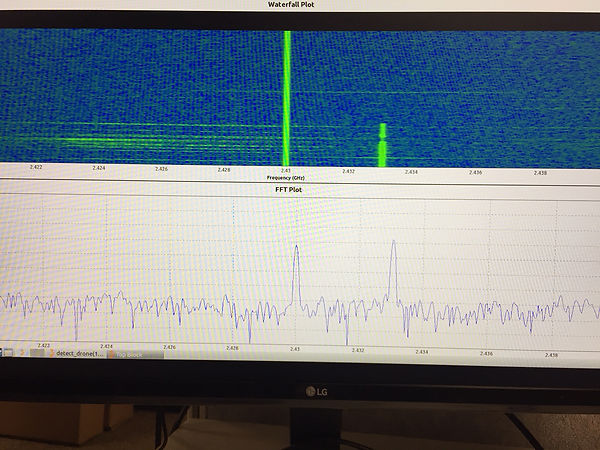Image resolution: width=600 pixels, height=450 pixels.
Task: Open the detect_drone taskbar window entry
Action: pos(76,353)
